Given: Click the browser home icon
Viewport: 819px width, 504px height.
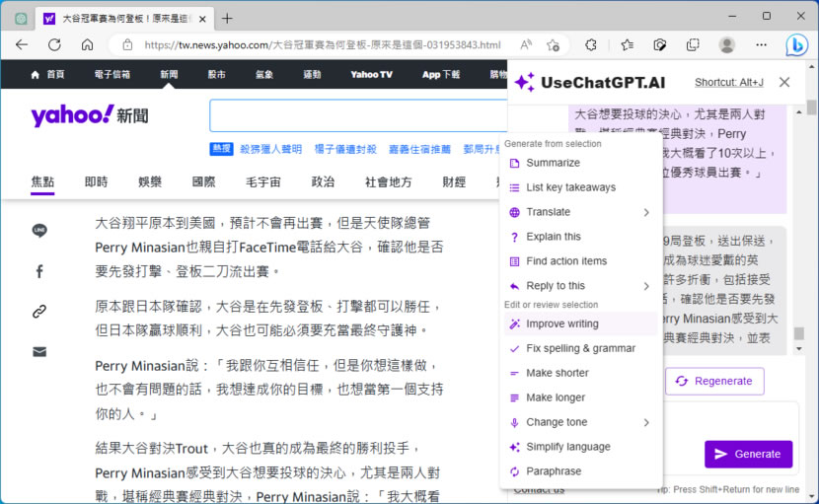Looking at the screenshot, I should (x=87, y=44).
